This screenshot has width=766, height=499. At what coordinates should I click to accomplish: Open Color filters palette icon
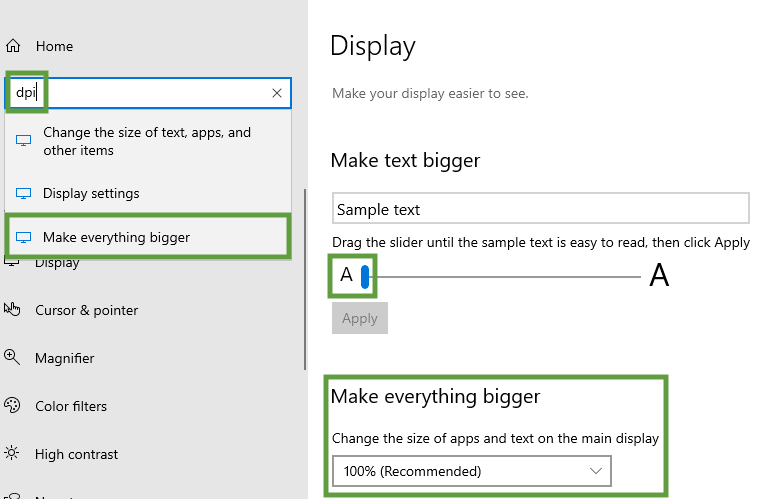pos(12,406)
